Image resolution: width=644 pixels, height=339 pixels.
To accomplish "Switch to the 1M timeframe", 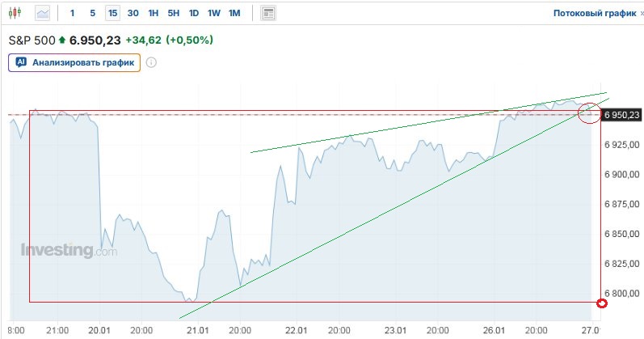I will (234, 14).
